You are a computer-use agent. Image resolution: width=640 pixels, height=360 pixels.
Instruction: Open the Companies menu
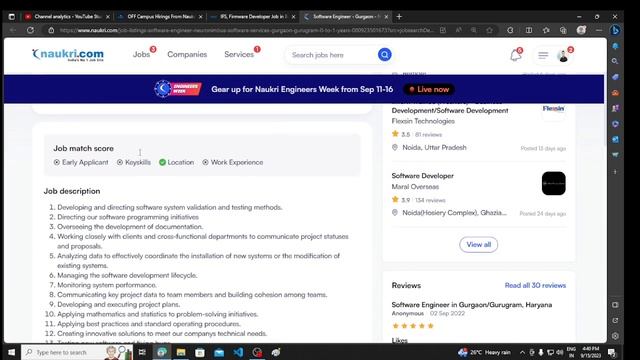pyautogui.click(x=187, y=54)
